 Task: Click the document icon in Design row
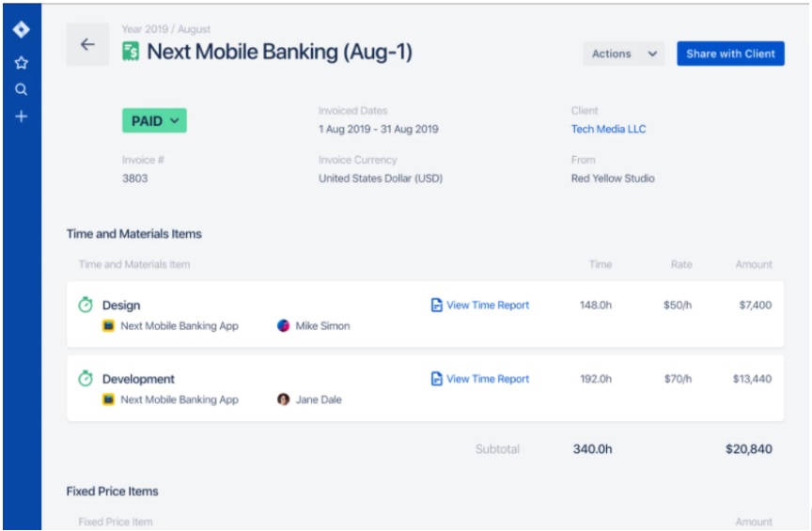436,305
